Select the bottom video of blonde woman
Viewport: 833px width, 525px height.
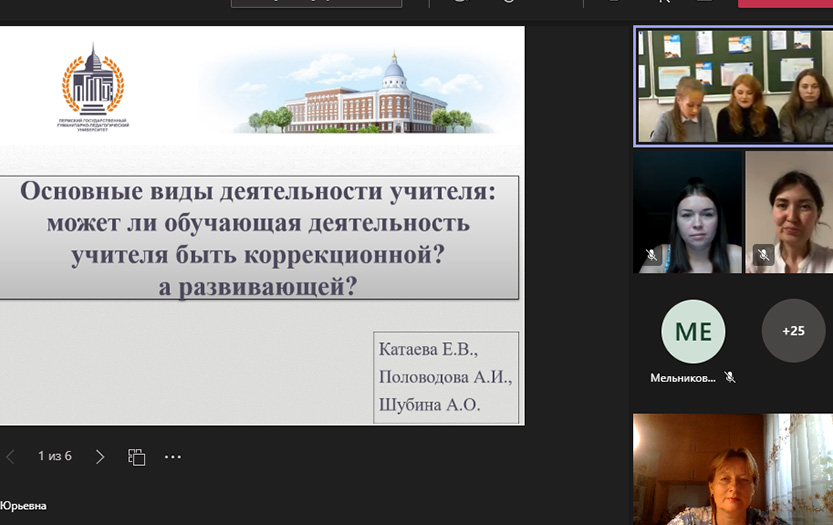(x=732, y=469)
